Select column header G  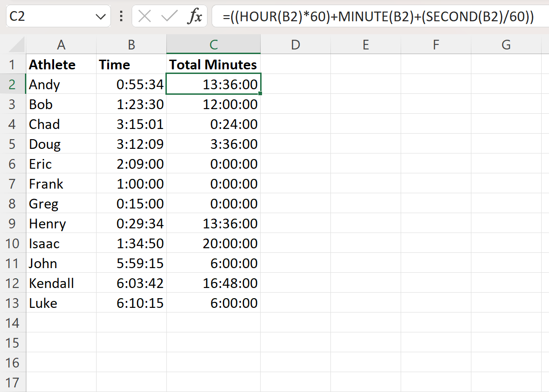pyautogui.click(x=506, y=44)
